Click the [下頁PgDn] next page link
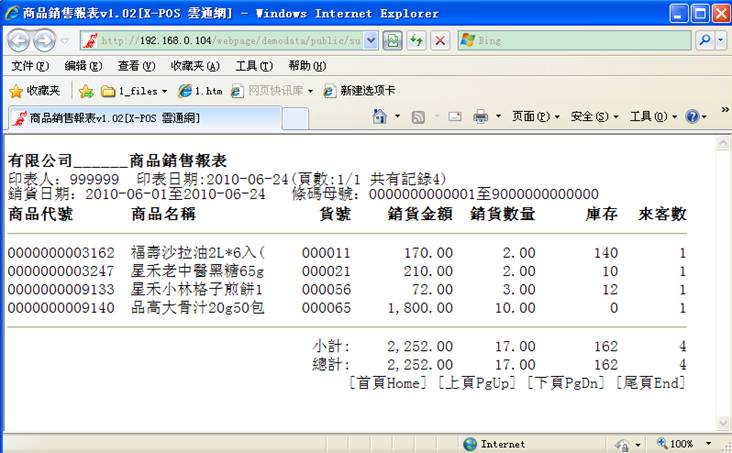 pyautogui.click(x=566, y=383)
